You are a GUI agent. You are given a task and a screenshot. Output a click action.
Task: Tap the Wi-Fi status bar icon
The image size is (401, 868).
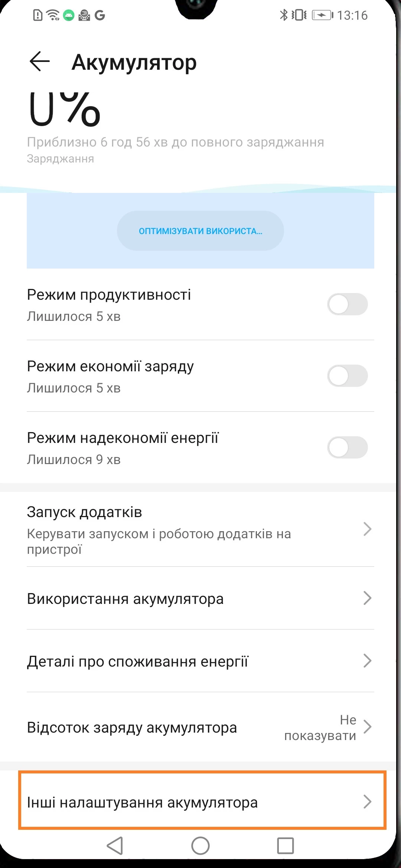(53, 15)
